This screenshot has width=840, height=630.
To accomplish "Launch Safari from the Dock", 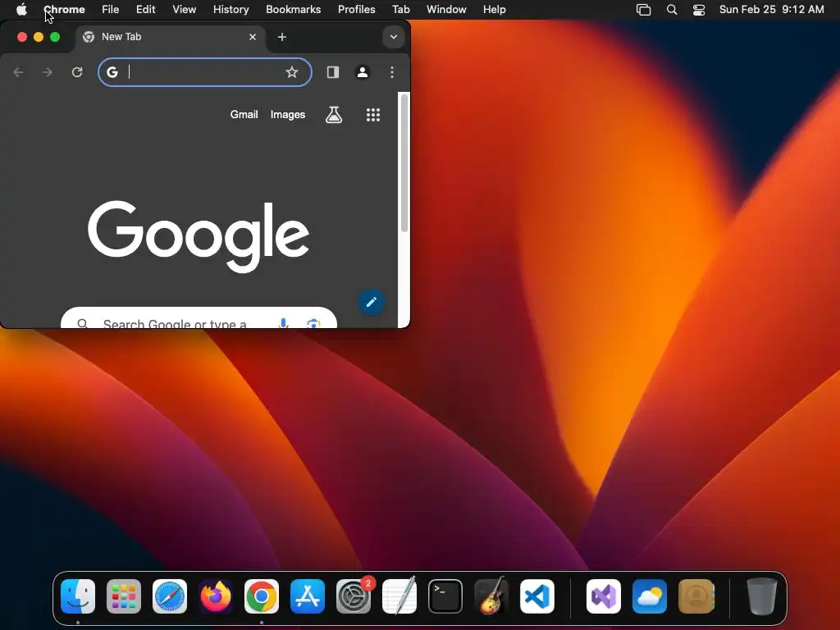I will pyautogui.click(x=170, y=596).
